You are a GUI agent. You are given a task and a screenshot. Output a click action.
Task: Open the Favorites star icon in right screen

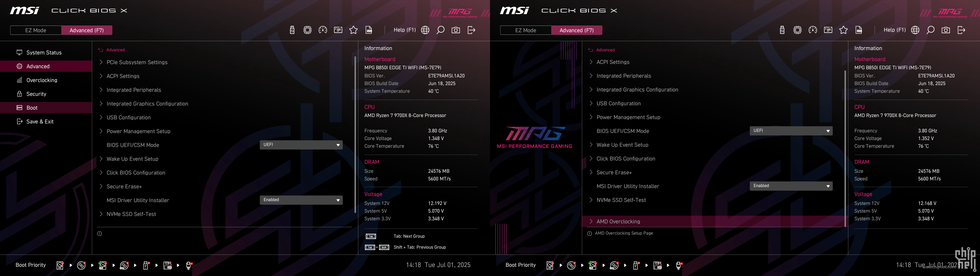tap(843, 30)
